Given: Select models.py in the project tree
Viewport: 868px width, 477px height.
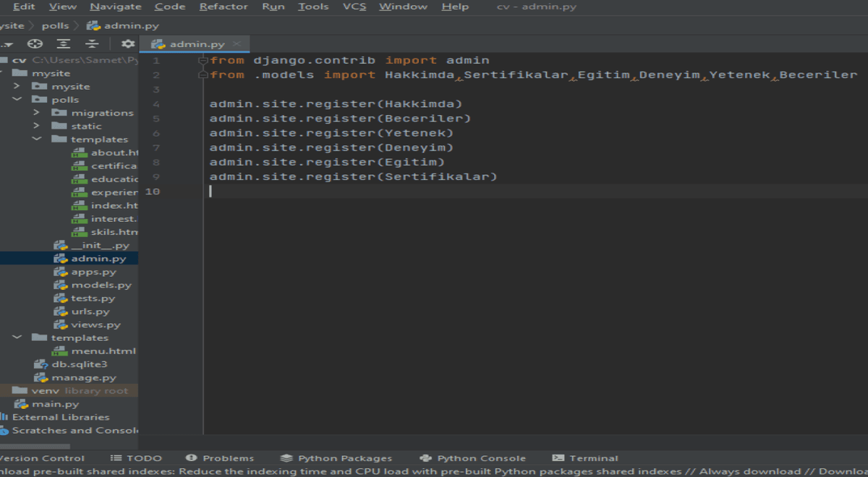Looking at the screenshot, I should pyautogui.click(x=101, y=285).
